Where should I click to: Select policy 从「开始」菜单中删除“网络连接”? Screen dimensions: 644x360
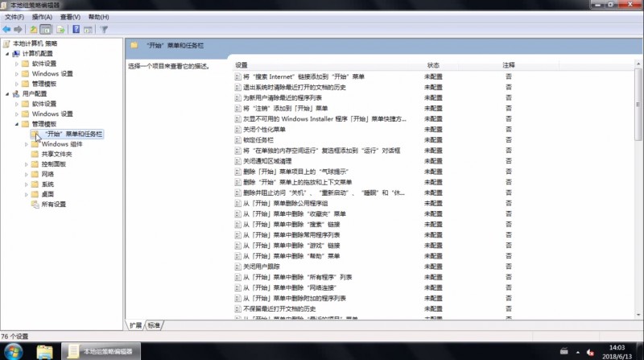[x=290, y=288]
